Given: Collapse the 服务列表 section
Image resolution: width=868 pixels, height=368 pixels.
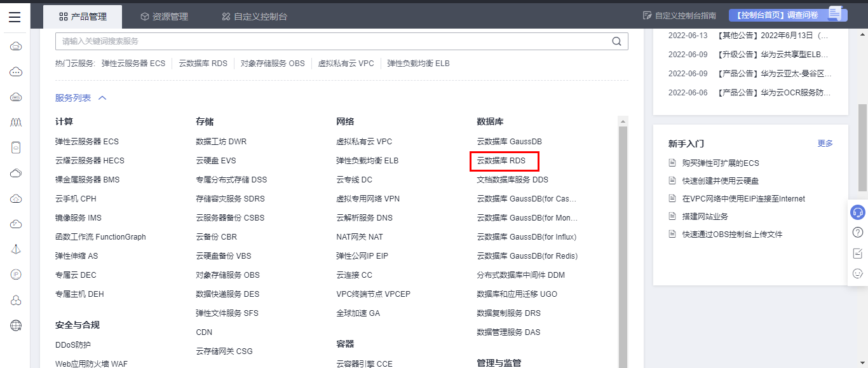Looking at the screenshot, I should 81,98.
